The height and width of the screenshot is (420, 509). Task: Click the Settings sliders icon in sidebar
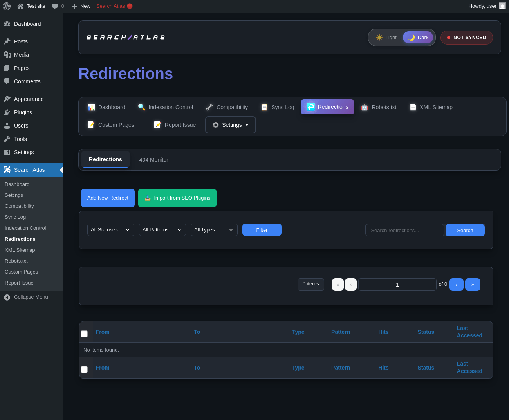click(x=7, y=152)
